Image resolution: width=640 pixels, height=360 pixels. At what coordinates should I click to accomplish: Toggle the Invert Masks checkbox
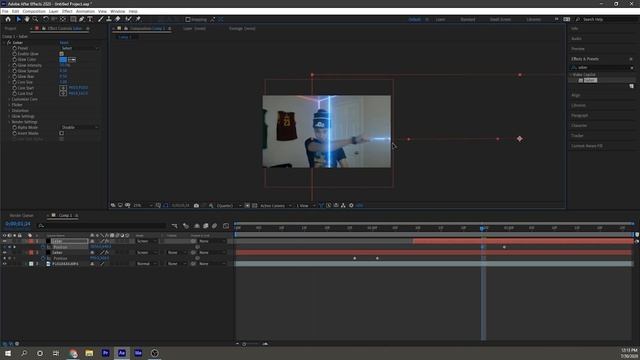(62, 133)
